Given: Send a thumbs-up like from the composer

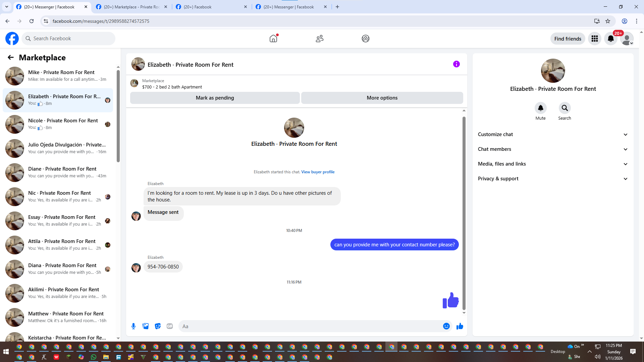Looking at the screenshot, I should 460,326.
